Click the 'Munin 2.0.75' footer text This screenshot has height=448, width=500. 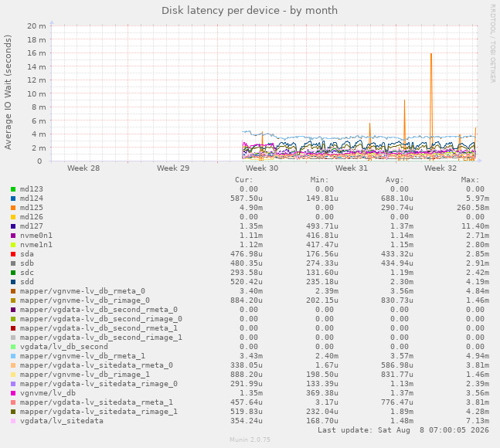click(x=250, y=440)
